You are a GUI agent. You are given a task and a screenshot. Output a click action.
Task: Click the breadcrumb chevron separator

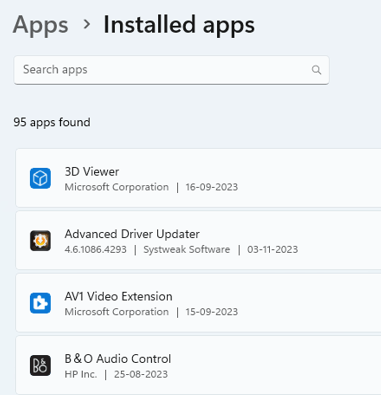[x=87, y=24]
